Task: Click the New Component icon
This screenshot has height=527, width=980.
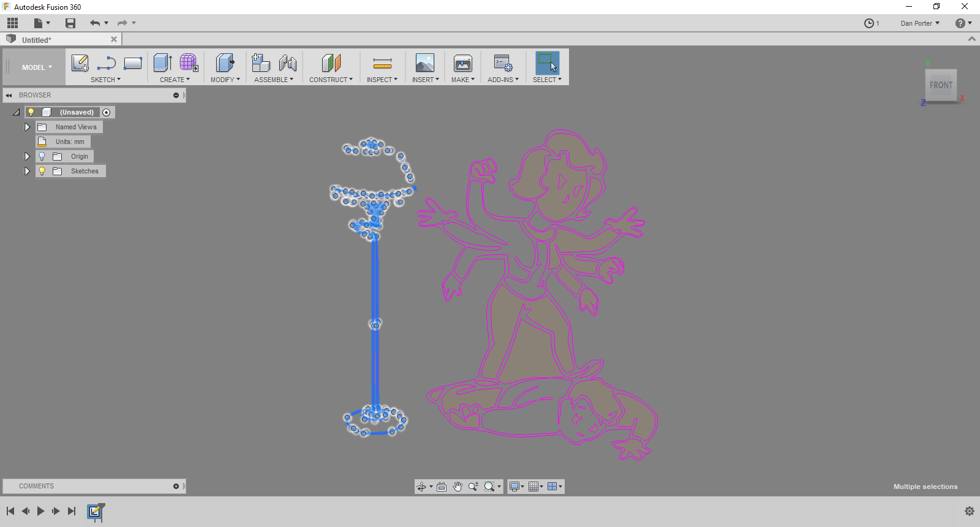Action: pyautogui.click(x=261, y=63)
